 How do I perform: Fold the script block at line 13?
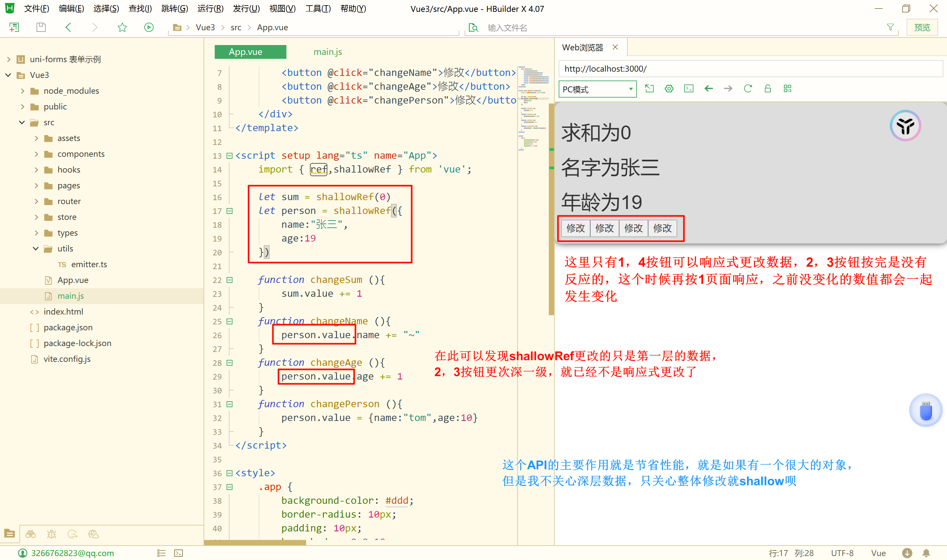pyautogui.click(x=230, y=155)
